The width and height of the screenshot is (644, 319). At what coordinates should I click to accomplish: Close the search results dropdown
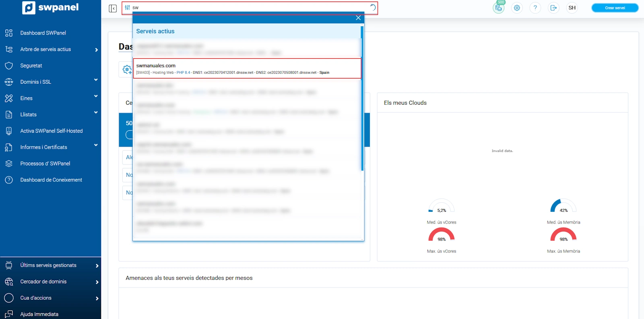pyautogui.click(x=358, y=18)
